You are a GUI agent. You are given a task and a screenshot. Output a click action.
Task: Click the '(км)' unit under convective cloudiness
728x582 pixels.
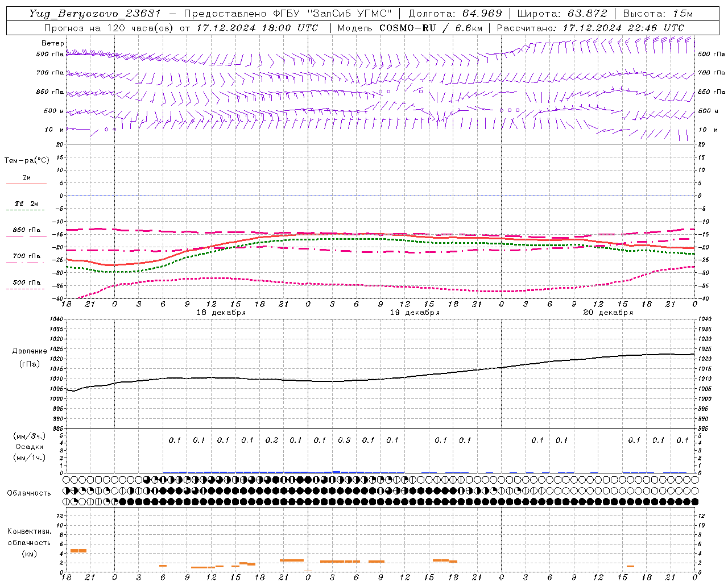tap(30, 554)
